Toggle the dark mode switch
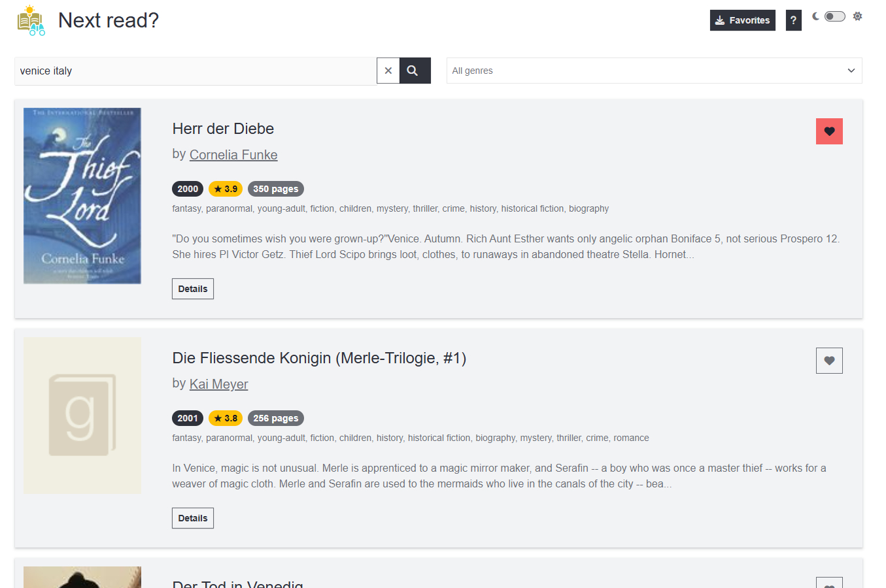 tap(834, 16)
